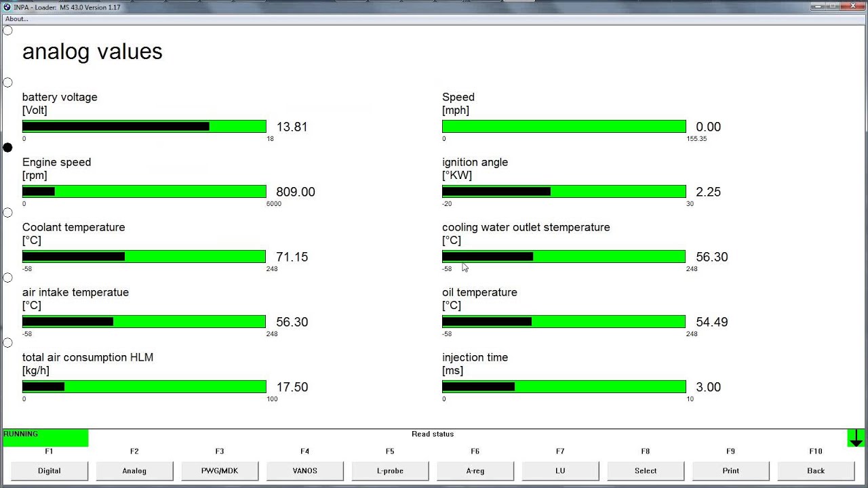Image resolution: width=868 pixels, height=488 pixels.
Task: Click the cooling water outlet temperature bar
Action: pos(564,257)
